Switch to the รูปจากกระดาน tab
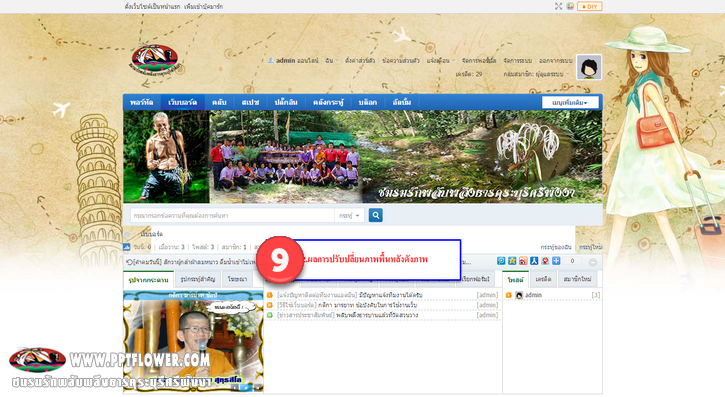Image resolution: width=725 pixels, height=397 pixels. (148, 280)
